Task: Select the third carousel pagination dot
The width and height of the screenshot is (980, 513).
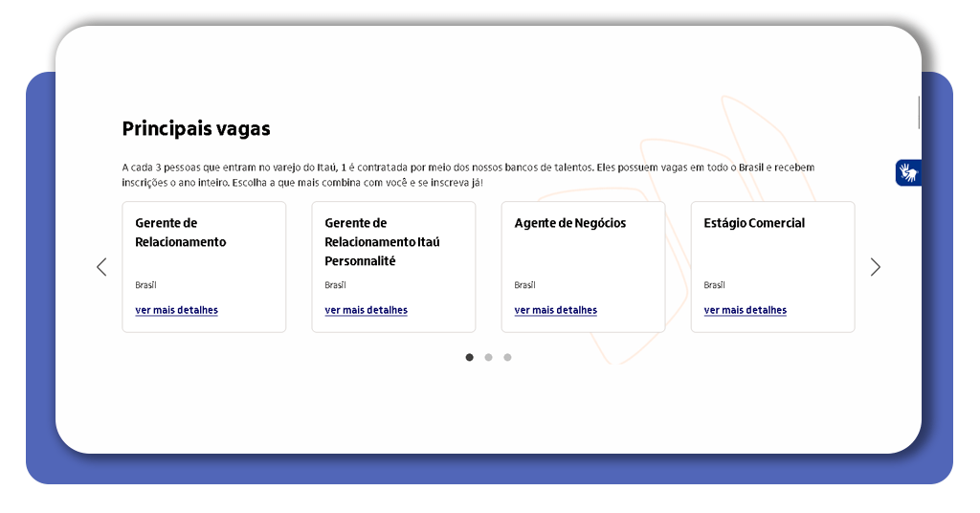Action: click(x=507, y=357)
